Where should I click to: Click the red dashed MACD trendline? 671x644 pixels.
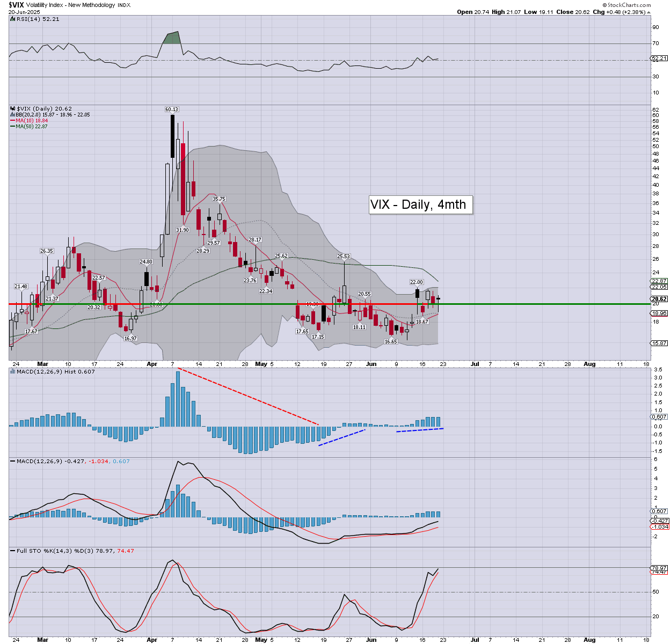247,396
